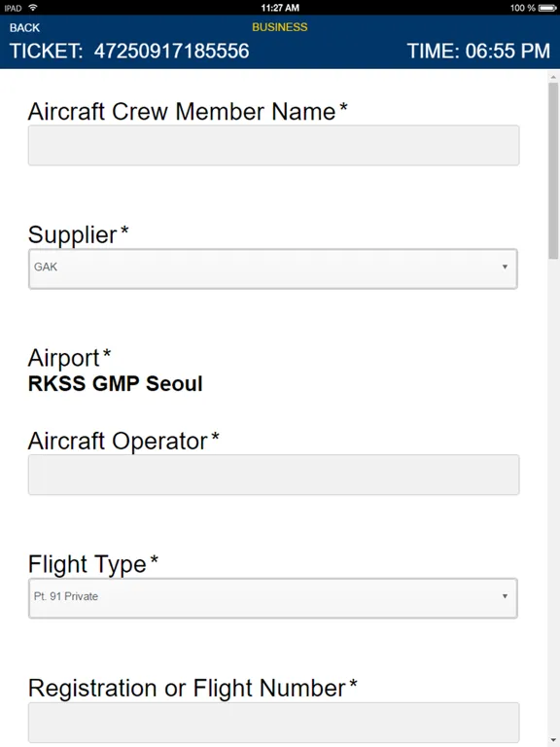560x747 pixels.
Task: Click the Supplier dropdown arrow
Action: 505,267
